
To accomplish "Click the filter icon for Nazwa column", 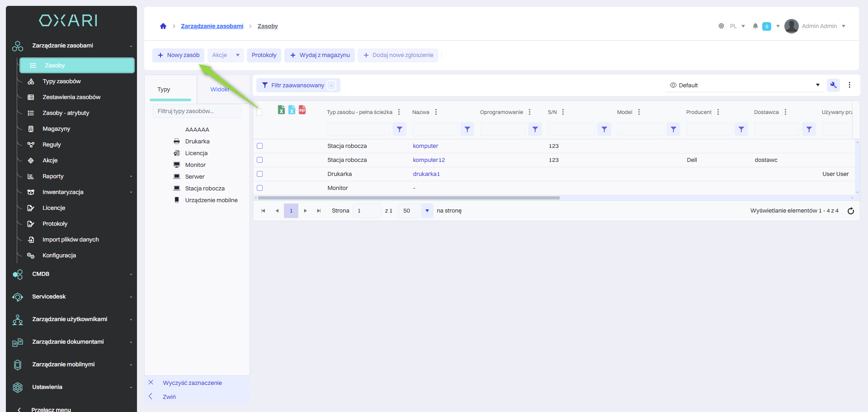I will pyautogui.click(x=467, y=129).
